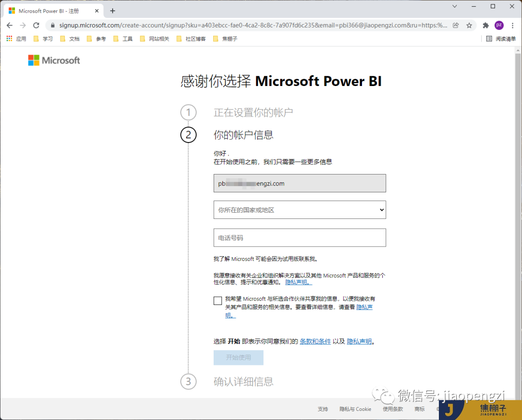Open the tab search chevron in title bar
Screen dimensions: 522x420
coord(454,6)
